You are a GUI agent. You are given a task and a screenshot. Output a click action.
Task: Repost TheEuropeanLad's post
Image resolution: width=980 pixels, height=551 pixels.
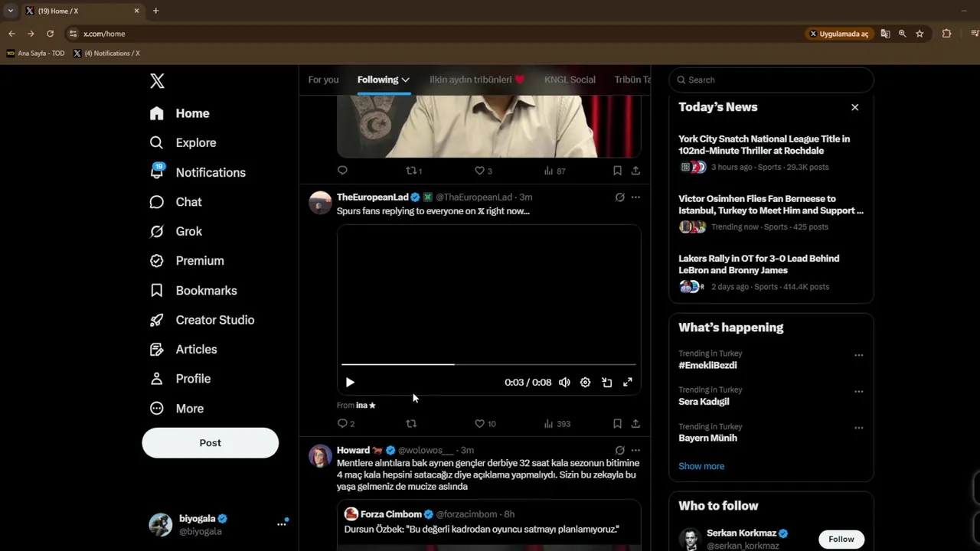pos(411,424)
